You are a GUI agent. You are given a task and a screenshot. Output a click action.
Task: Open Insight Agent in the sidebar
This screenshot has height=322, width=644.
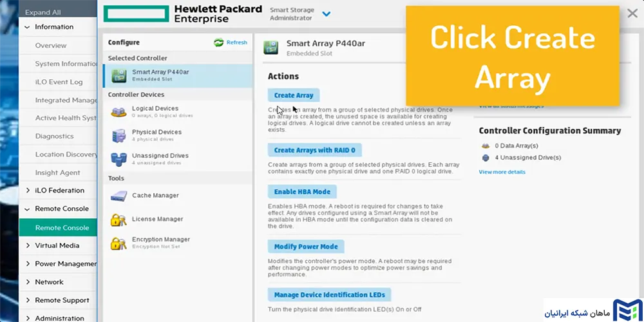58,173
